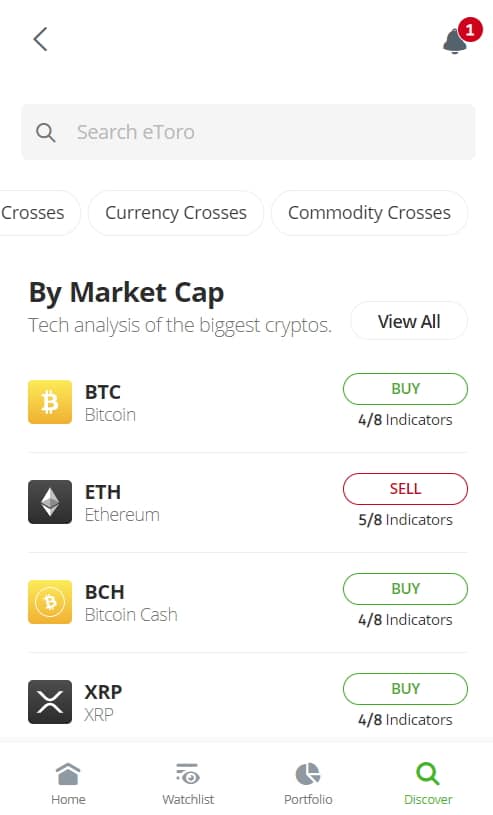
Task: Tap the back arrow icon
Action: click(x=40, y=39)
